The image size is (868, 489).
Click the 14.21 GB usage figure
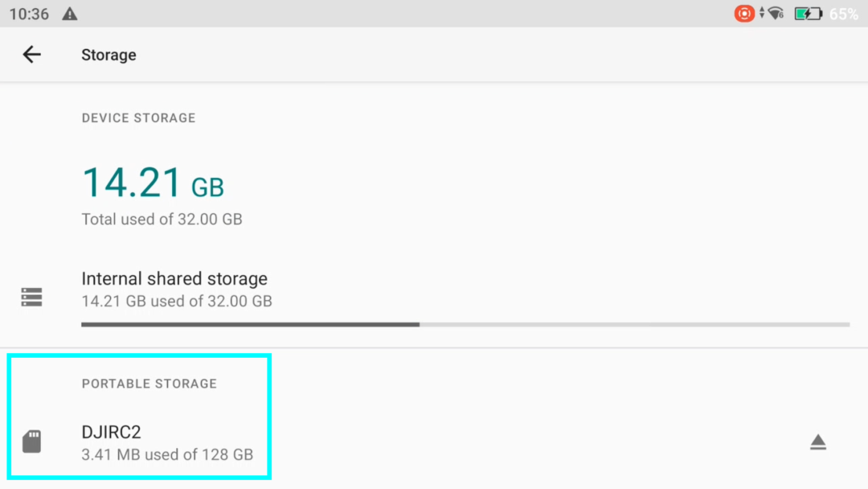152,182
